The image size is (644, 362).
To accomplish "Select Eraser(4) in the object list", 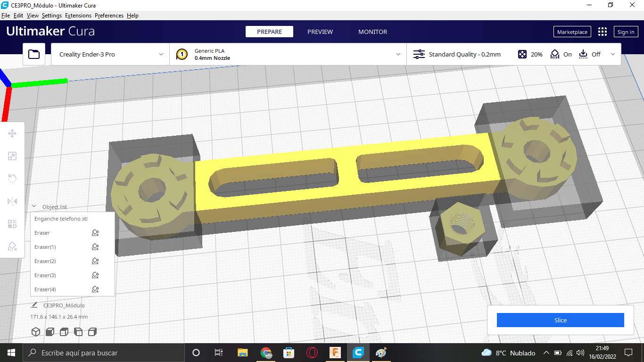I will [x=73, y=289].
